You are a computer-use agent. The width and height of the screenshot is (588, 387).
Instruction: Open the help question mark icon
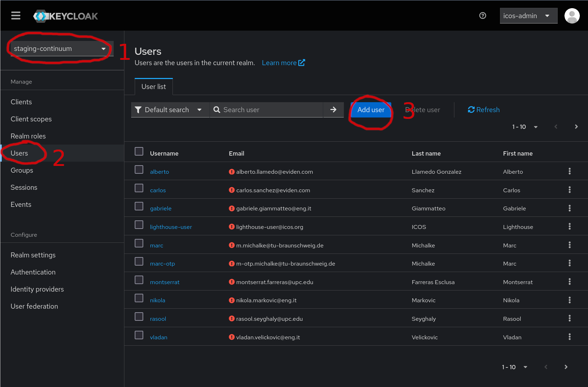(483, 16)
